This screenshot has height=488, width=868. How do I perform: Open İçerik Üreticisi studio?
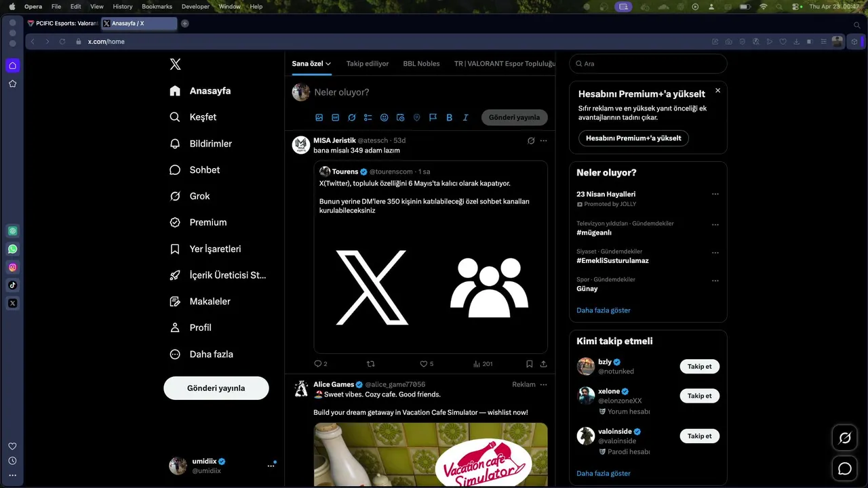coord(218,275)
